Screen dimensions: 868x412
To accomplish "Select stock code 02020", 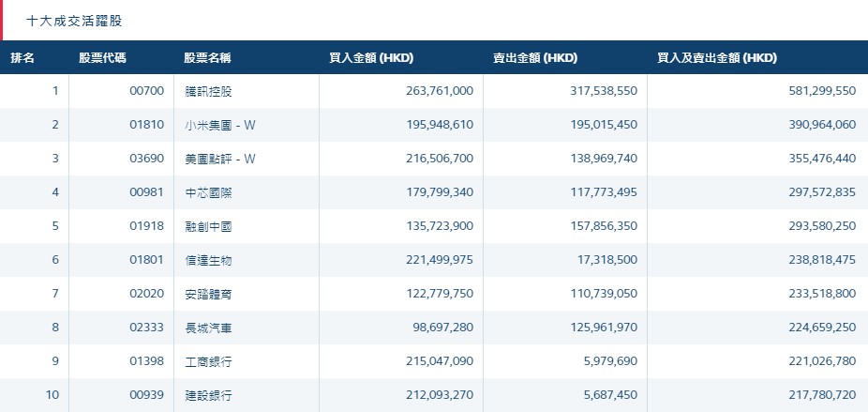I will tap(146, 294).
